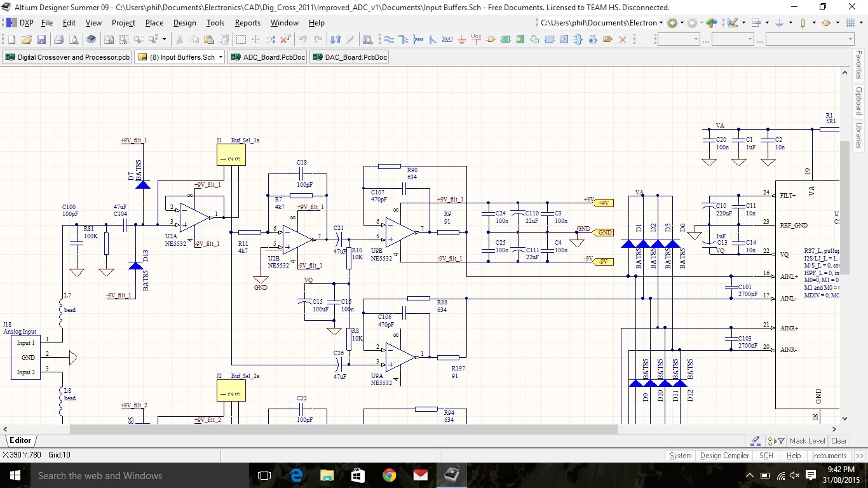
Task: Open the System panel button
Action: click(x=681, y=456)
